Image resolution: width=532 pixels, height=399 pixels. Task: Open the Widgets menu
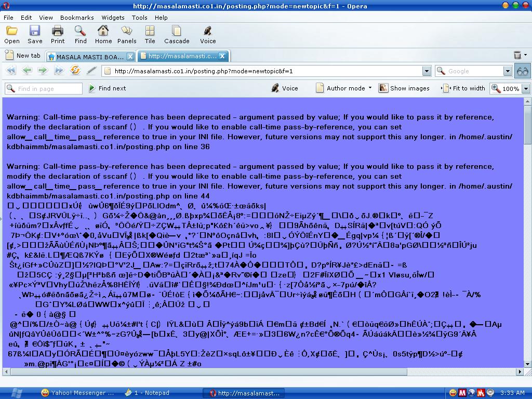pyautogui.click(x=113, y=18)
